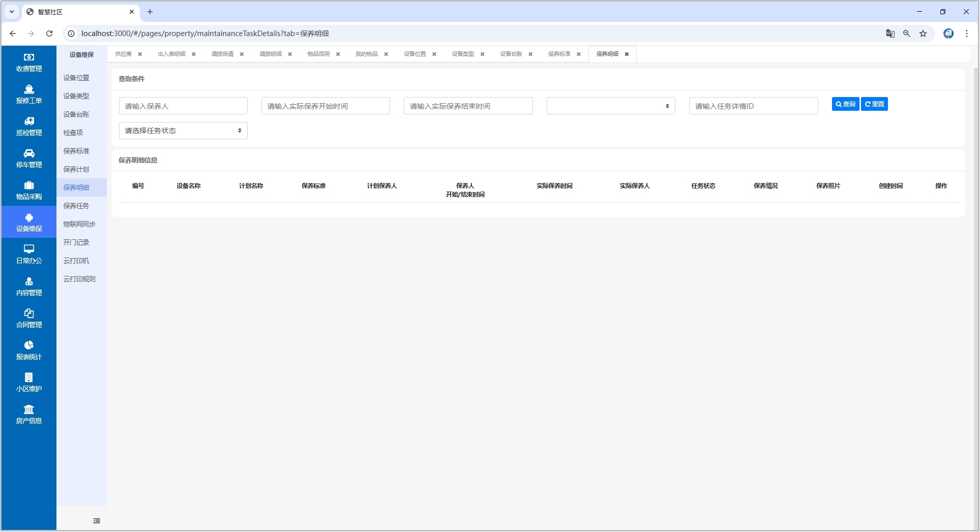Open the 报修工单 sidebar module
This screenshot has width=980, height=532.
(x=29, y=95)
